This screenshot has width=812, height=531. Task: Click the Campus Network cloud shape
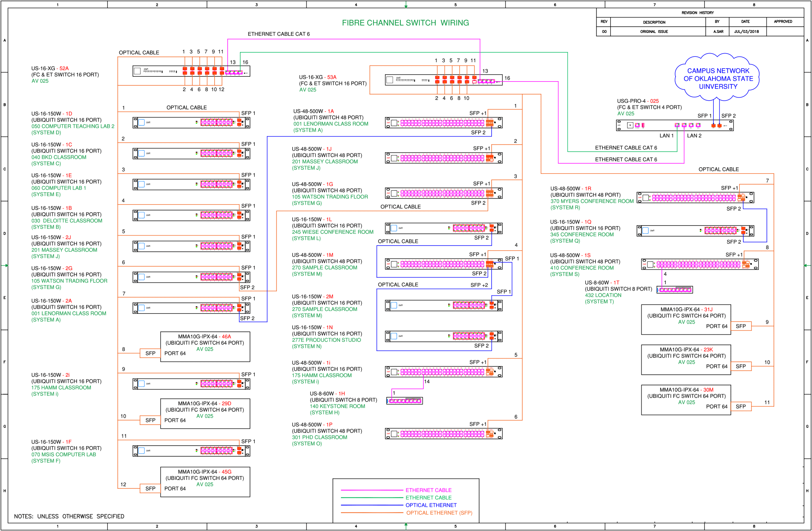point(717,78)
